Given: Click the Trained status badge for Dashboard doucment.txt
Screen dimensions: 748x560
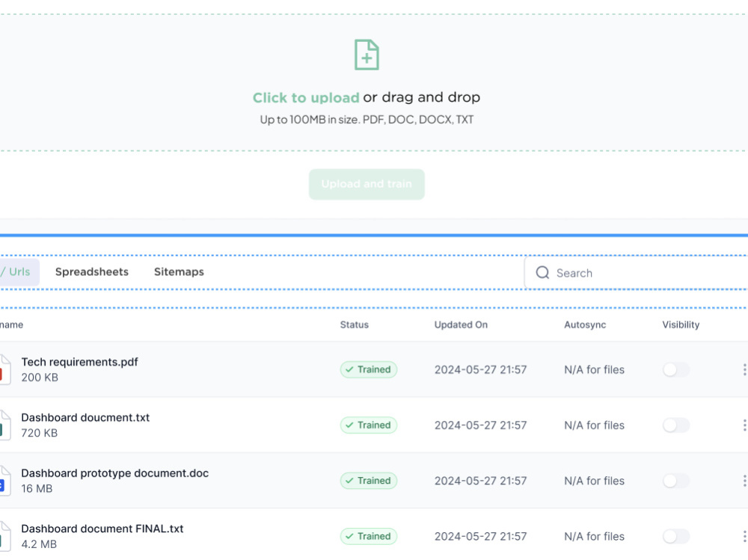Looking at the screenshot, I should point(368,425).
